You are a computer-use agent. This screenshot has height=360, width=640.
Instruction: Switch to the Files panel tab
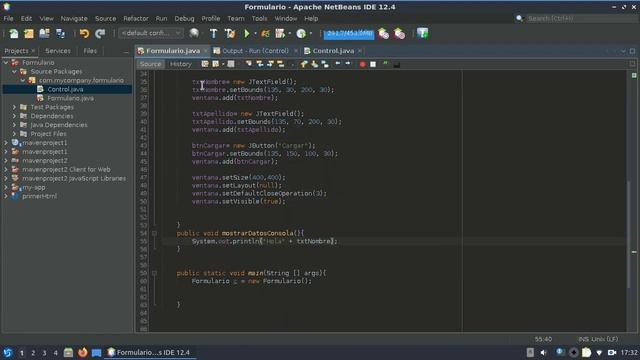coord(90,51)
